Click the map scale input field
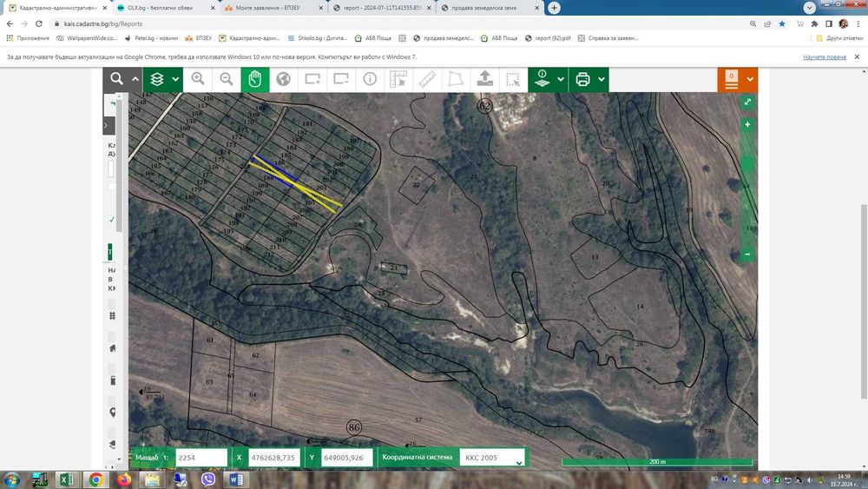The image size is (868, 489). [201, 457]
